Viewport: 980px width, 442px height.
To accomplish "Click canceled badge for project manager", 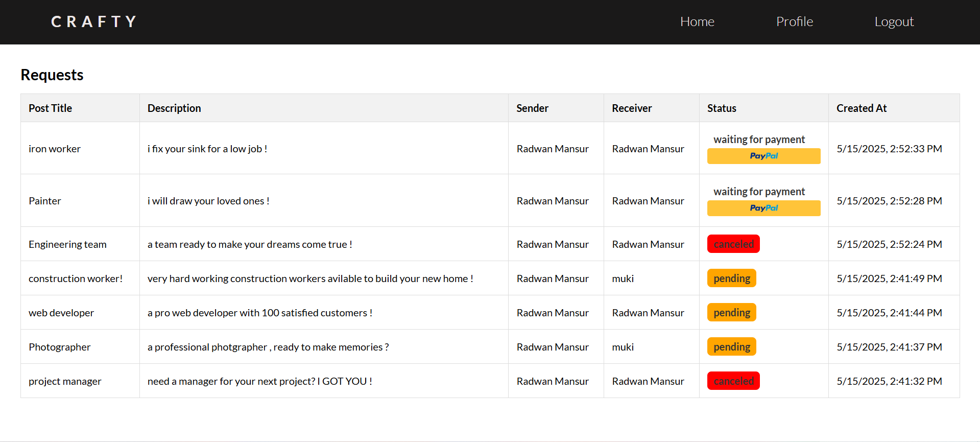I will [733, 381].
